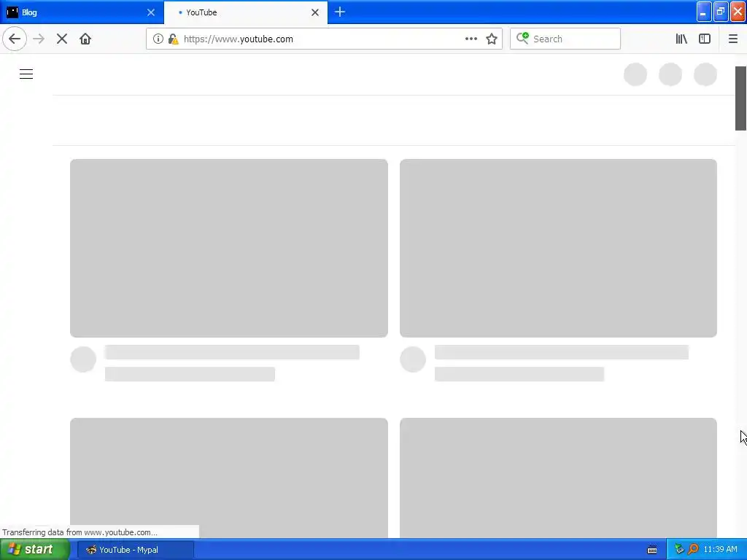This screenshot has width=747, height=560.
Task: Open YouTube guide hamburger menu
Action: coord(26,74)
